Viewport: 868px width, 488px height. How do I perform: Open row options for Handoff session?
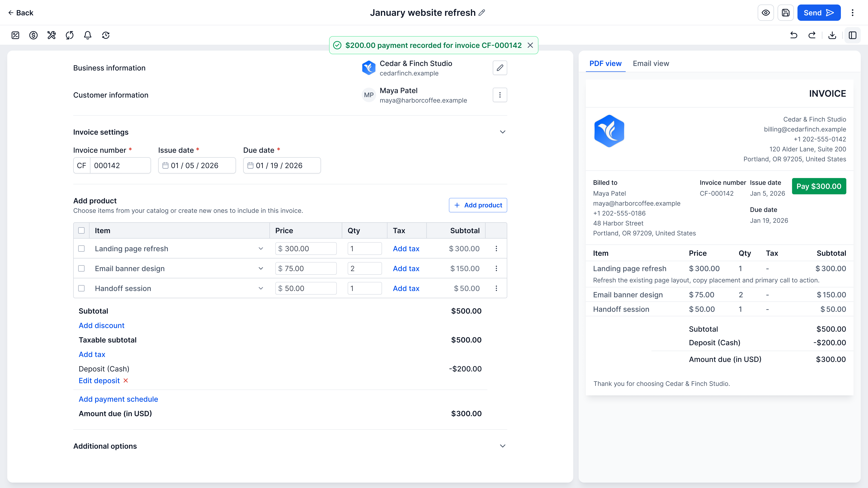pos(496,288)
